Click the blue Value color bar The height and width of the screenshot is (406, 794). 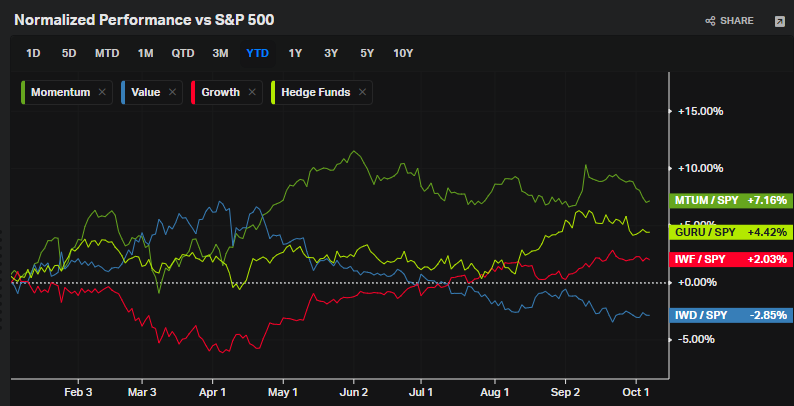(x=123, y=92)
